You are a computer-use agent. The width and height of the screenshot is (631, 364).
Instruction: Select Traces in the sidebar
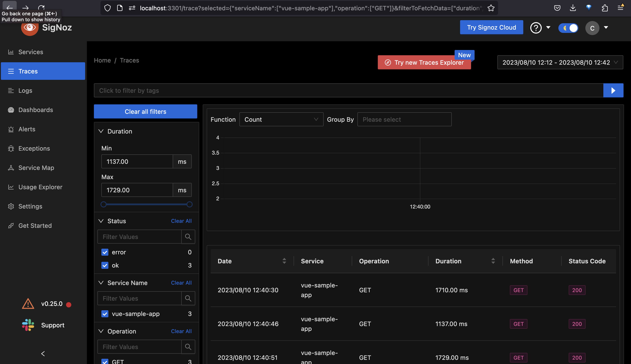(x=43, y=71)
